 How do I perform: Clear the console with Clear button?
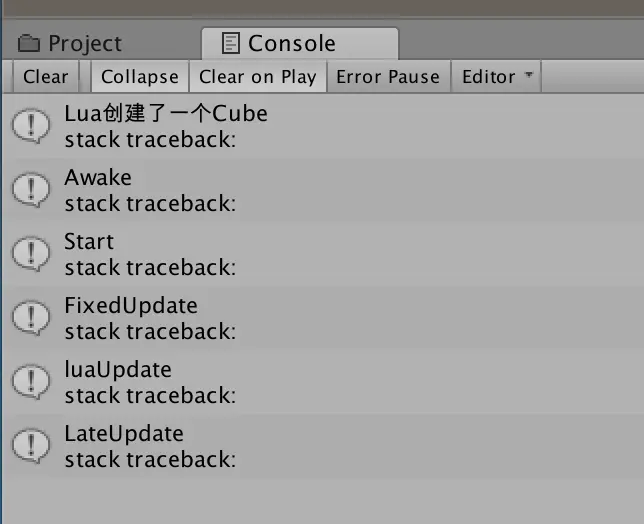pyautogui.click(x=46, y=77)
